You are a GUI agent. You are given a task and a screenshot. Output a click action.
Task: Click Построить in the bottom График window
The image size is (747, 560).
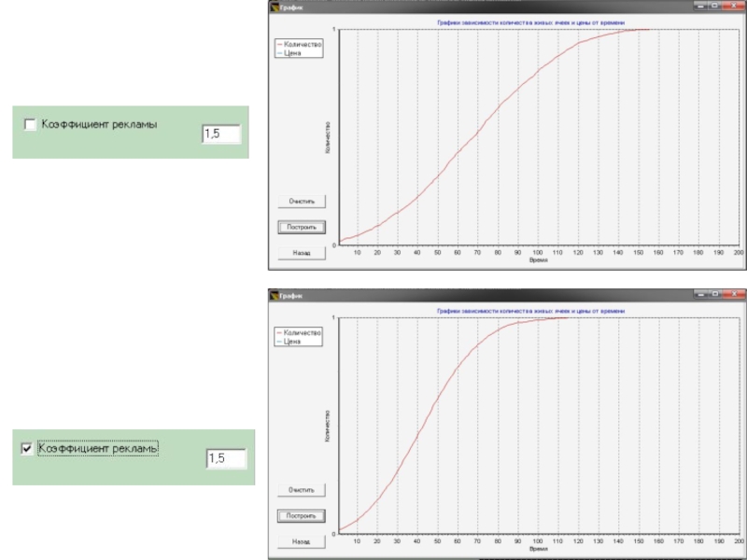pos(301,516)
